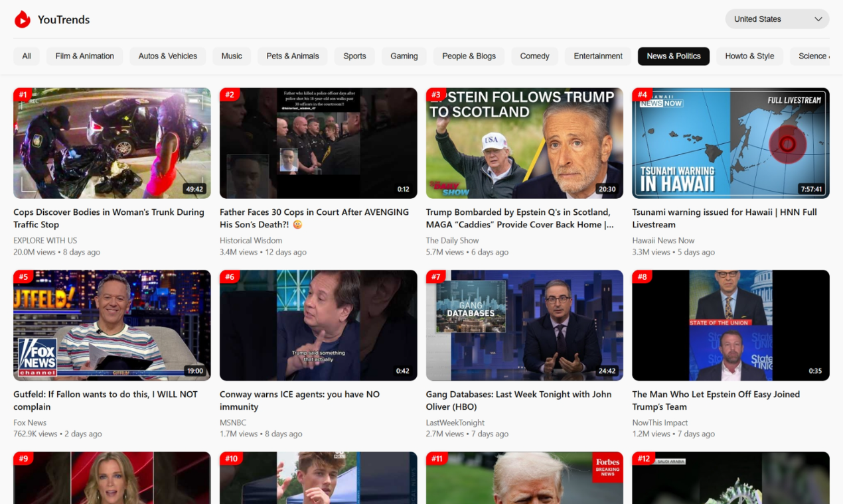
Task: Open the #7 Gang Databases thumbnail
Action: coord(524,325)
